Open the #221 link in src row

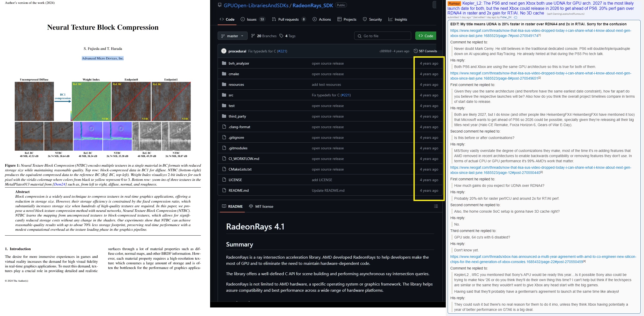(x=345, y=95)
